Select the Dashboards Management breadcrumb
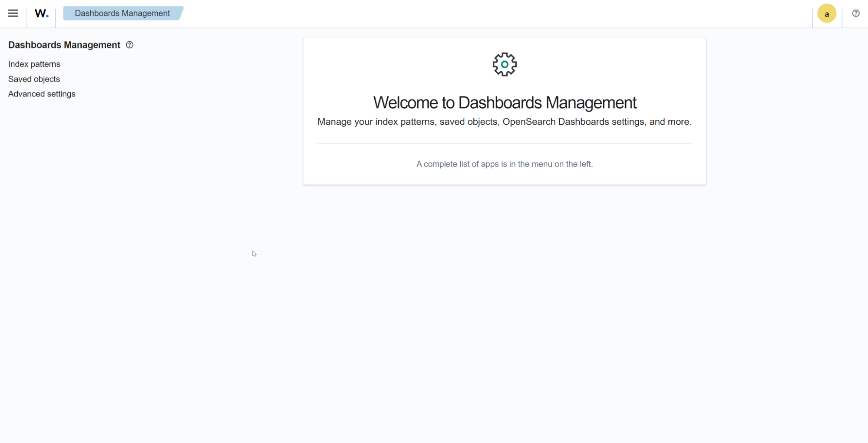Screen dimensions: 868x443 click(x=122, y=13)
